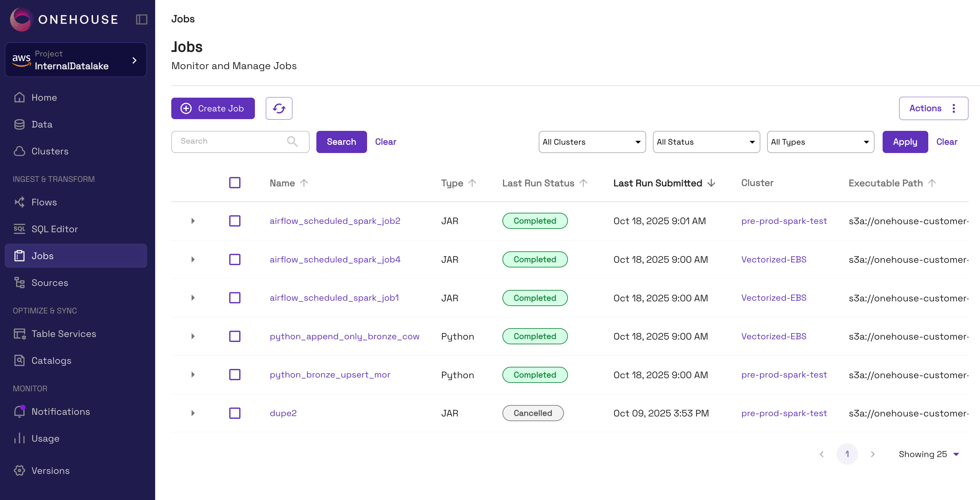980x500 pixels.
Task: Open python_append_only_bronze_cow job link
Action: pyautogui.click(x=344, y=336)
